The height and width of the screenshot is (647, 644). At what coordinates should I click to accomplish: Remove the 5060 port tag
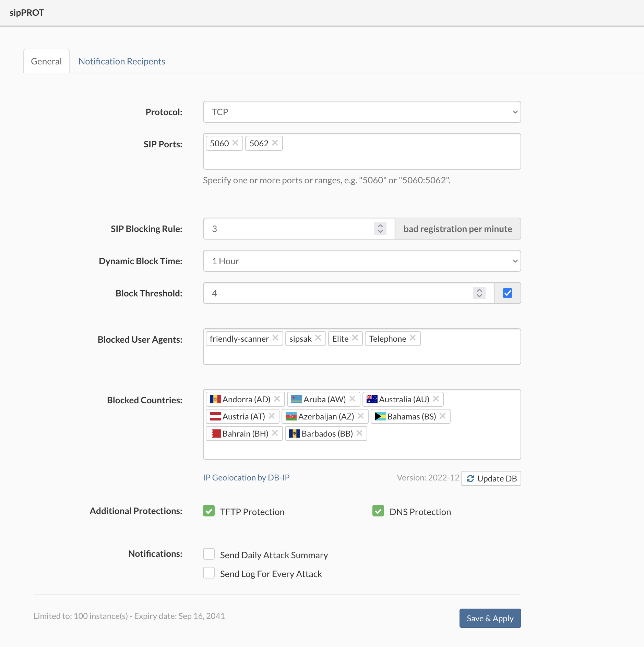[x=235, y=143]
